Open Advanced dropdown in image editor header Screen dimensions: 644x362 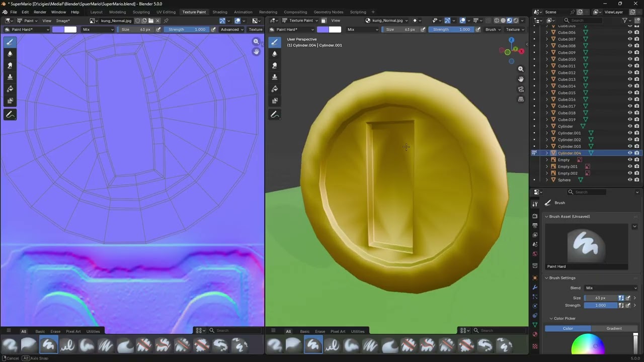tap(232, 29)
